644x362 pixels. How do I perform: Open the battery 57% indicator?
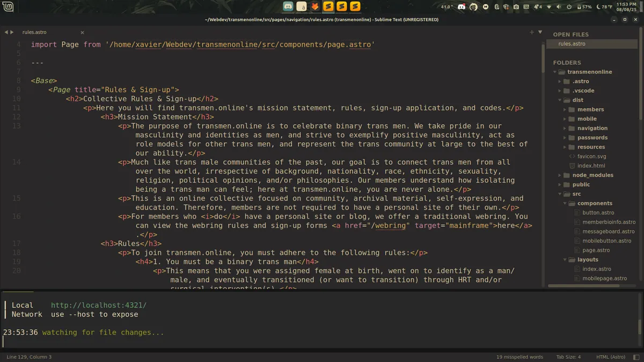pos(584,7)
